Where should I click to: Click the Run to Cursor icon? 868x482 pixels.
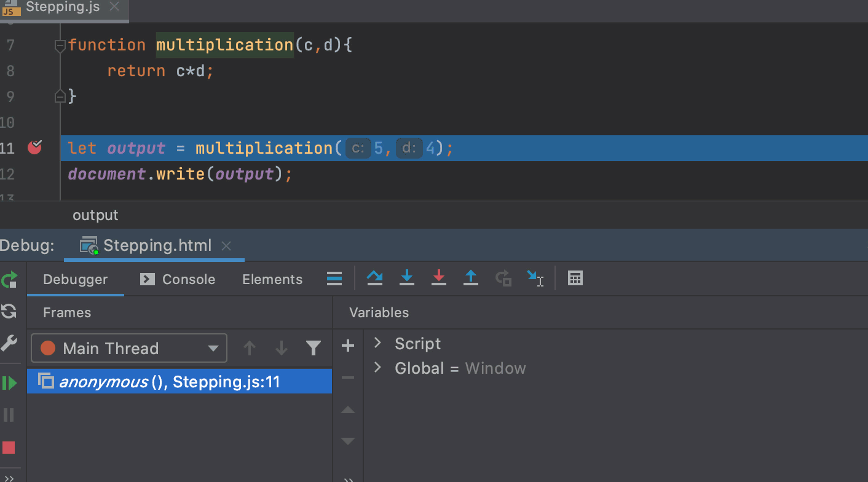pyautogui.click(x=535, y=279)
